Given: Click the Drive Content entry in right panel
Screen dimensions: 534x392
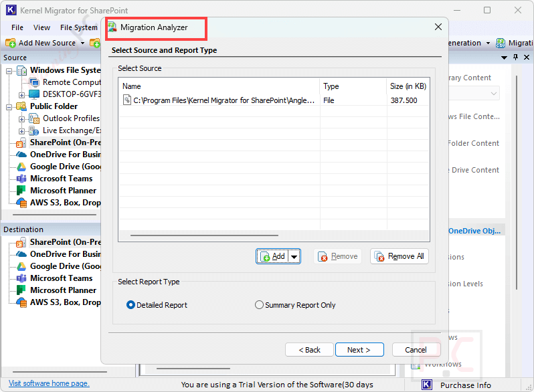Looking at the screenshot, I should click(474, 170).
